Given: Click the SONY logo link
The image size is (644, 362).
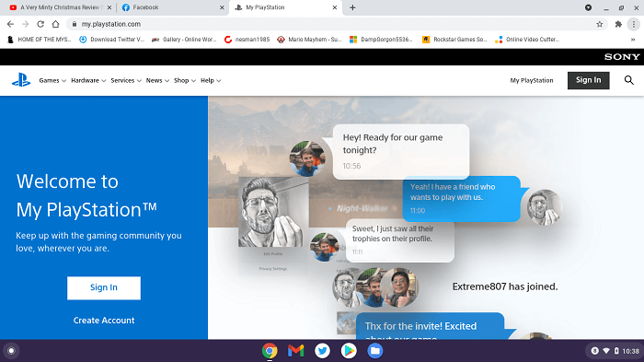Looking at the screenshot, I should [622, 57].
